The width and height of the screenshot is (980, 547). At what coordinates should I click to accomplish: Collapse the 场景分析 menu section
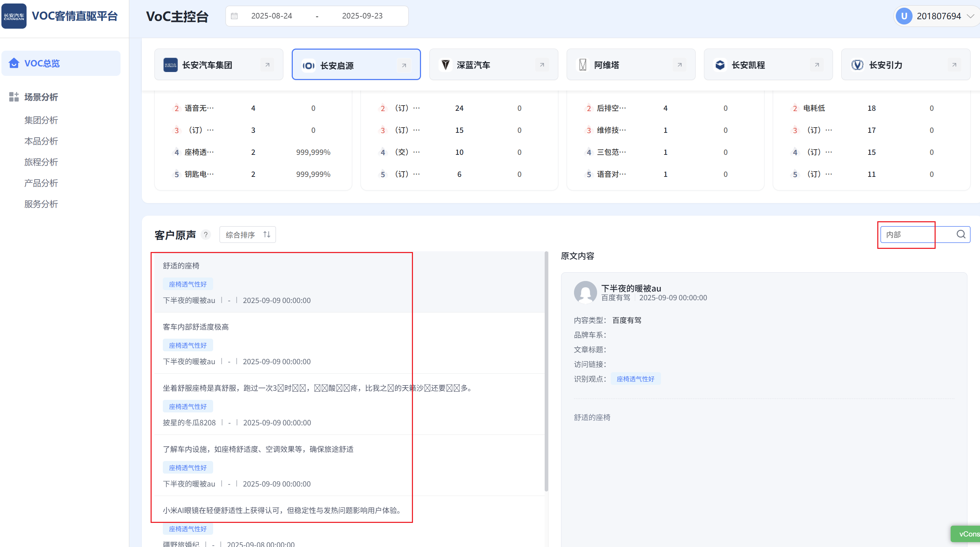pos(41,97)
